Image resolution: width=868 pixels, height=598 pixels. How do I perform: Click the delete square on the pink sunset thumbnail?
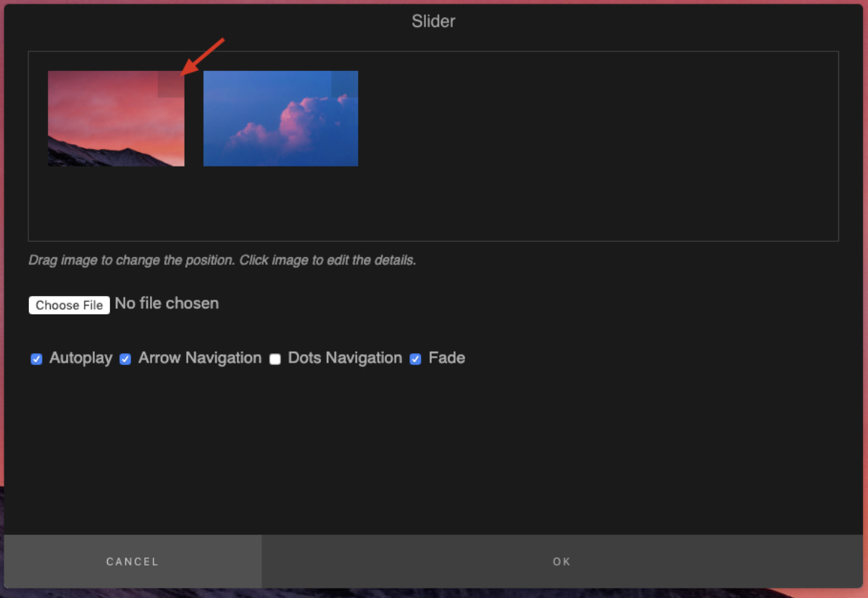pos(171,84)
